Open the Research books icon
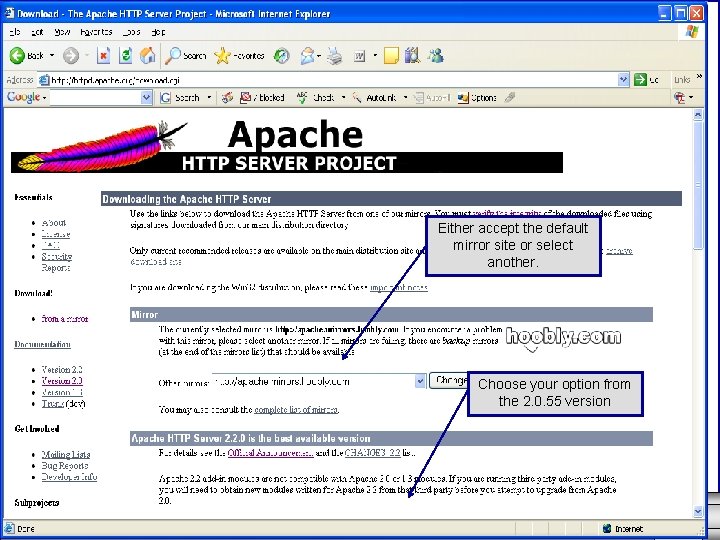This screenshot has width=720, height=540. 412,56
